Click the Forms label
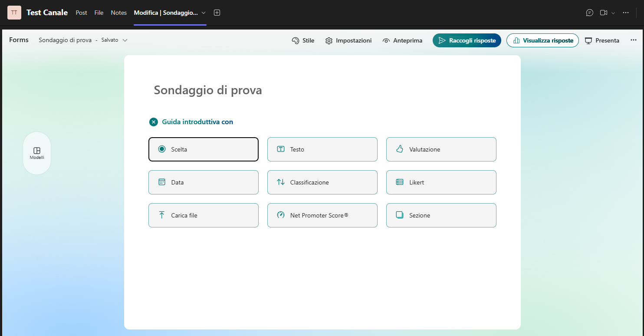The height and width of the screenshot is (336, 644). pyautogui.click(x=19, y=40)
